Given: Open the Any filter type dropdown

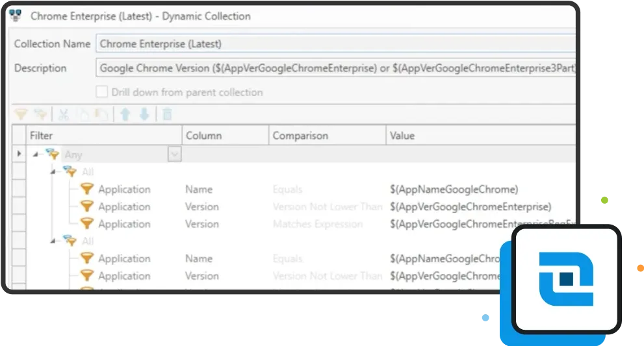Looking at the screenshot, I should (x=175, y=154).
